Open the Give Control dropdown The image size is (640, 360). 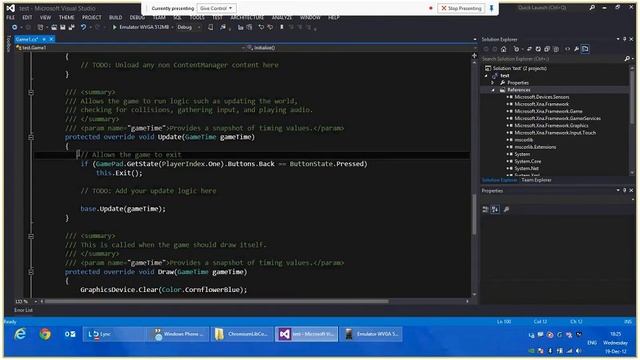pos(216,8)
